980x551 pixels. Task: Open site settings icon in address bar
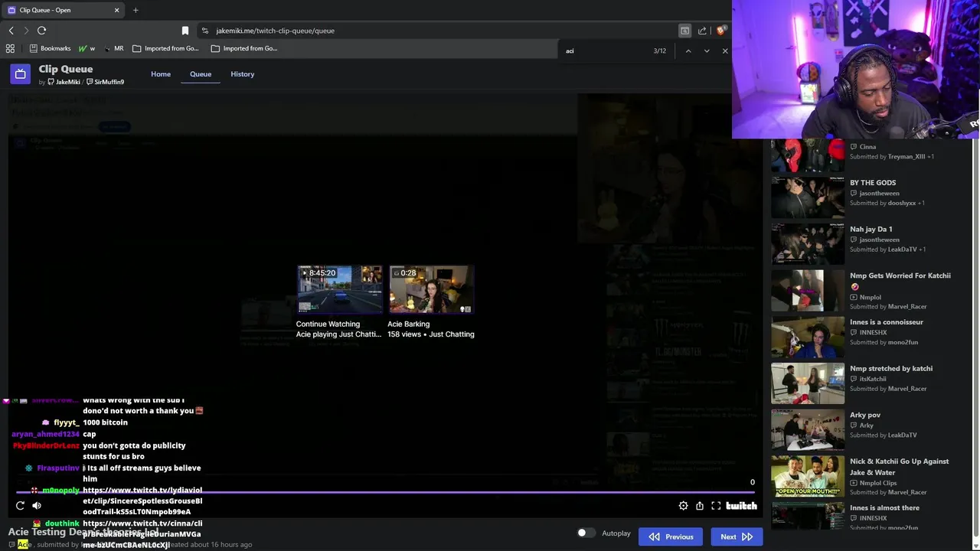204,31
